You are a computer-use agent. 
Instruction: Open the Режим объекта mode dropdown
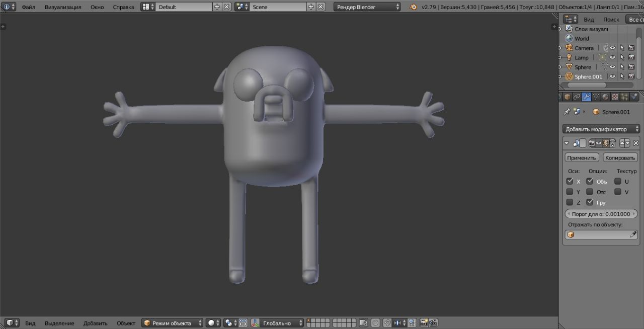pos(173,323)
